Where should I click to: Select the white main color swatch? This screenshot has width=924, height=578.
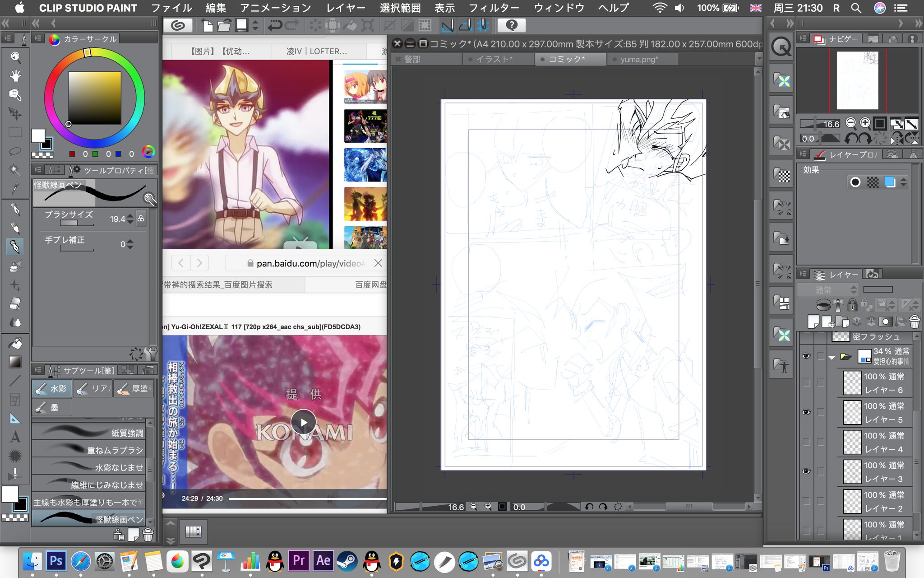(x=38, y=135)
